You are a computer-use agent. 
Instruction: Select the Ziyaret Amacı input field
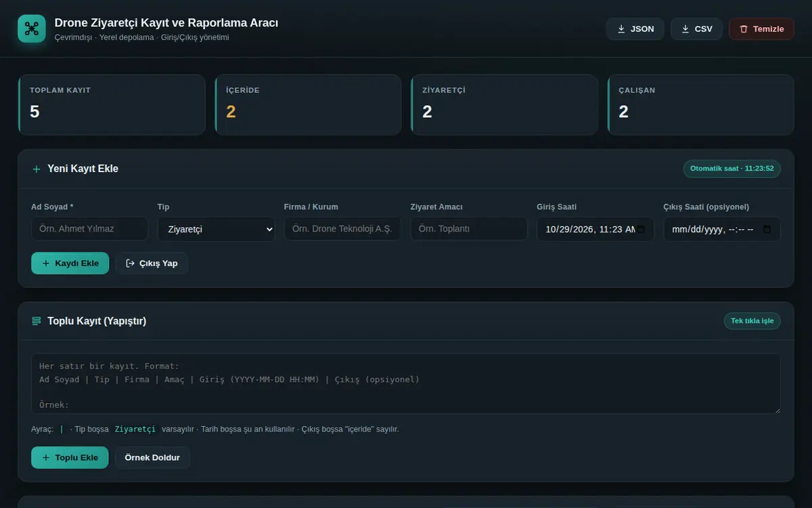tap(469, 229)
